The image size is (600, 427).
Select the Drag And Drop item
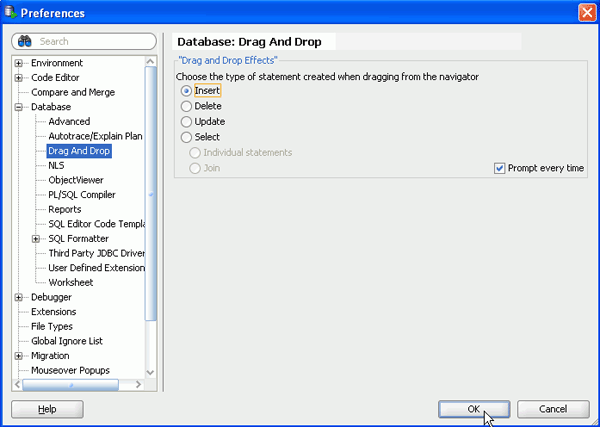click(x=79, y=151)
